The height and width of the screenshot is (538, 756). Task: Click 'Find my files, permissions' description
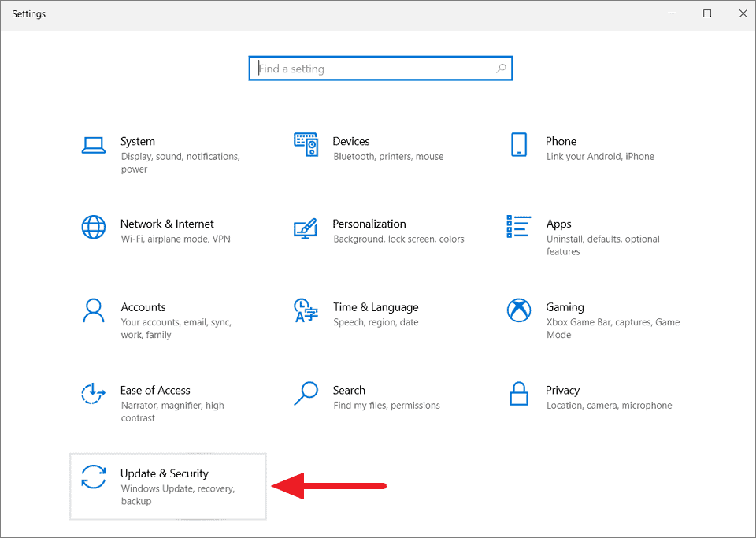[x=387, y=406]
